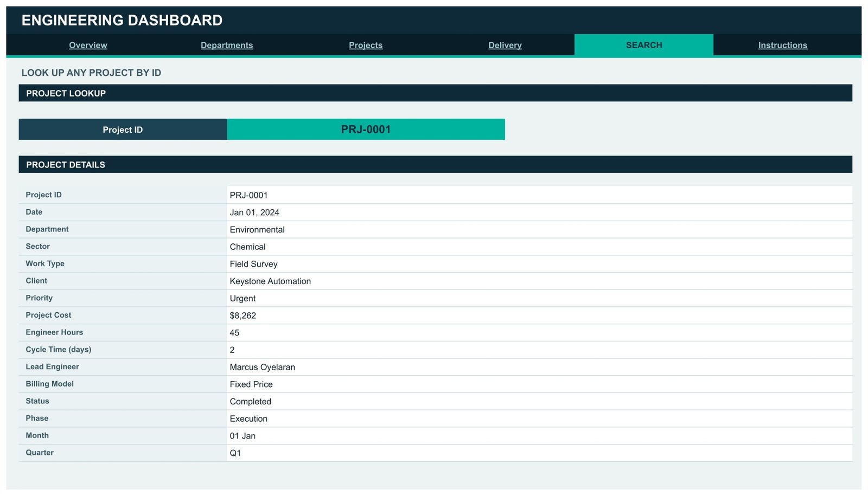Click the Execution phase value
The height and width of the screenshot is (496, 868).
(x=248, y=418)
